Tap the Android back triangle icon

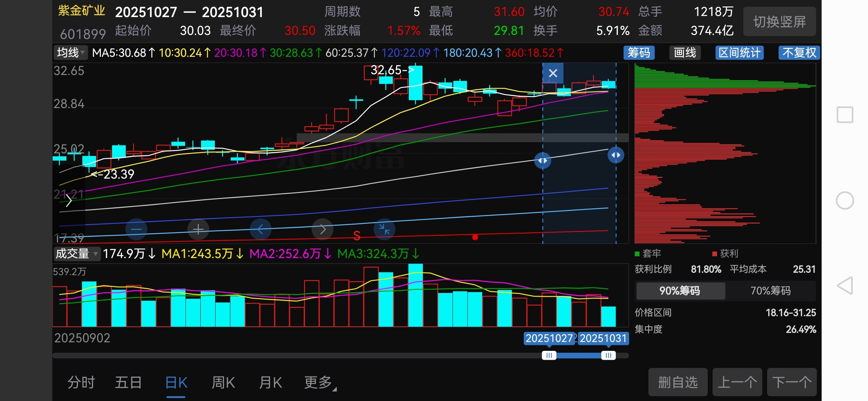pyautogui.click(x=845, y=286)
